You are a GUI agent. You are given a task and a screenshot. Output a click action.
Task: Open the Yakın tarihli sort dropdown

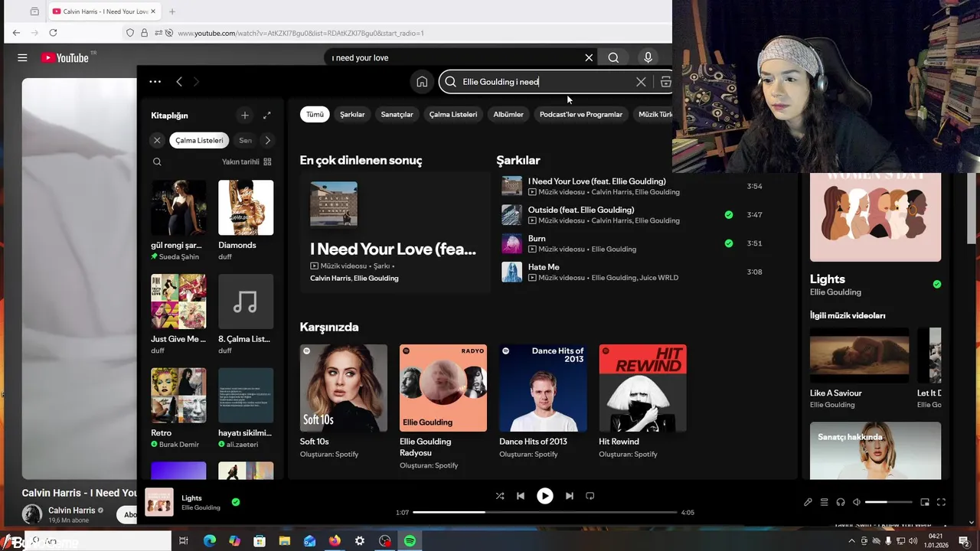coord(247,161)
